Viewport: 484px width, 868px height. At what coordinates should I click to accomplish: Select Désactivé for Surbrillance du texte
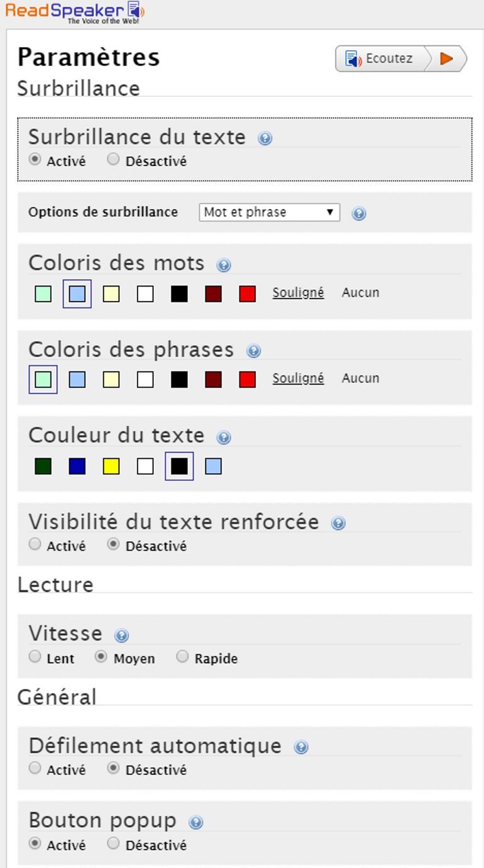click(x=113, y=159)
